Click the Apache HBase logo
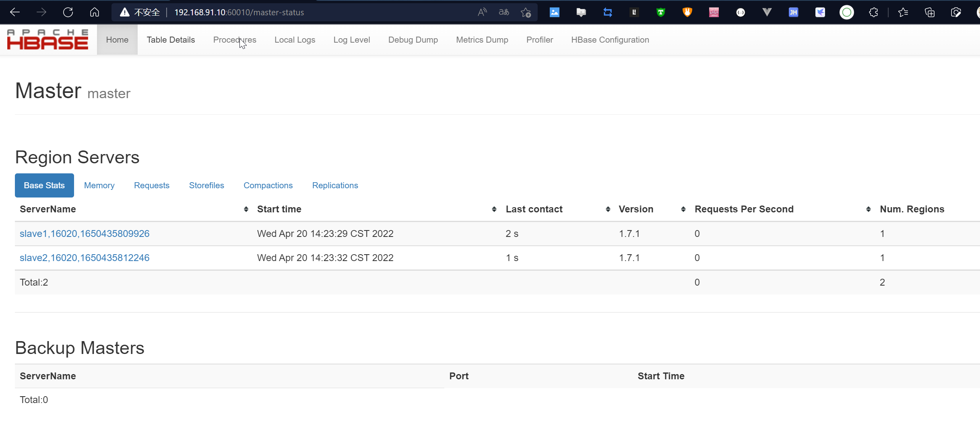The image size is (980, 432). point(47,39)
